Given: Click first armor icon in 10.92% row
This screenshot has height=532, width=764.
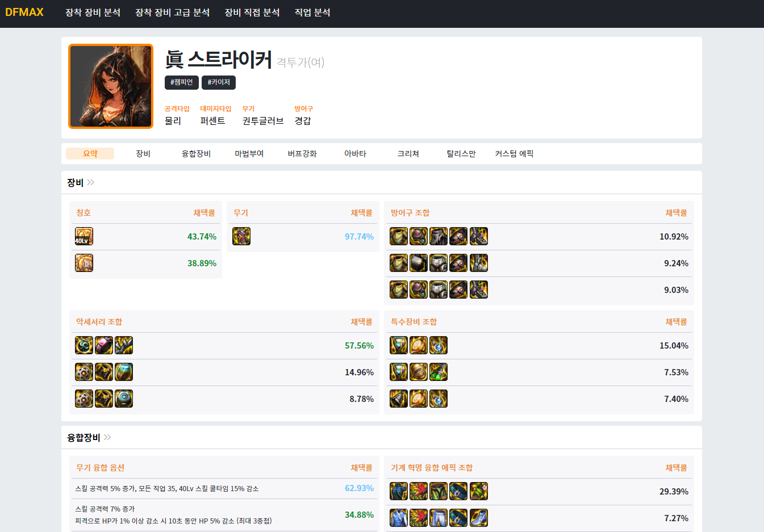Looking at the screenshot, I should pyautogui.click(x=399, y=236).
